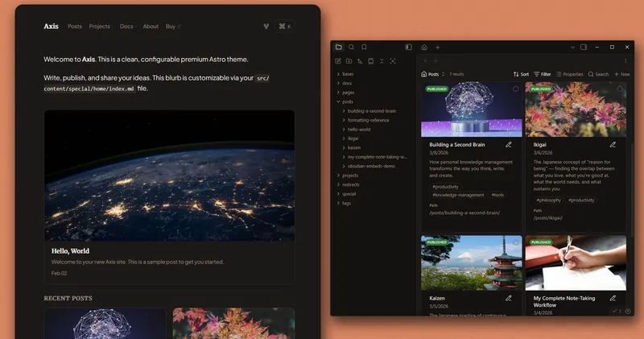
Task: Click the #tools tag on Second Brain card
Action: 497,195
